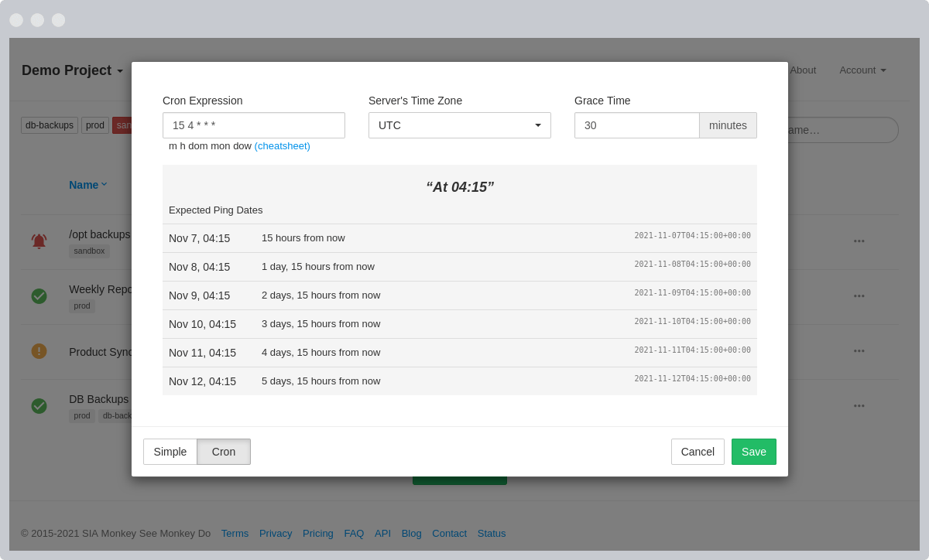Open the ellipsis options menu for /opt backups
The image size is (929, 560).
pyautogui.click(x=859, y=241)
